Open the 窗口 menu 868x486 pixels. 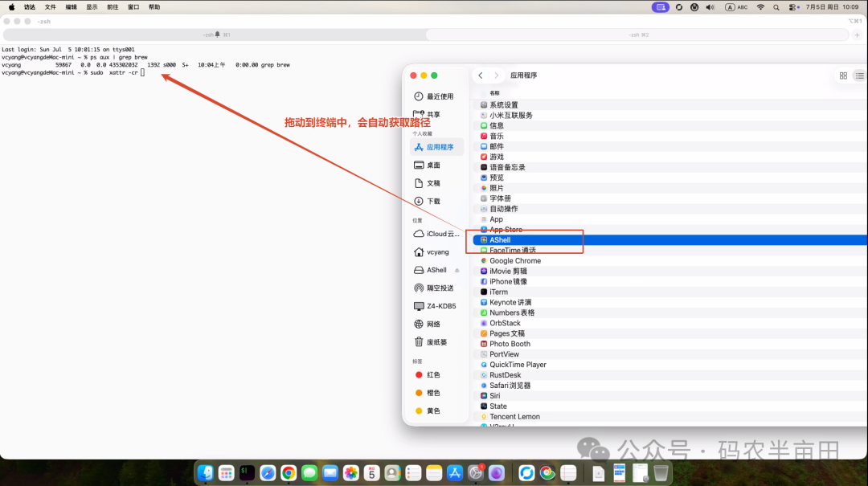[133, 7]
